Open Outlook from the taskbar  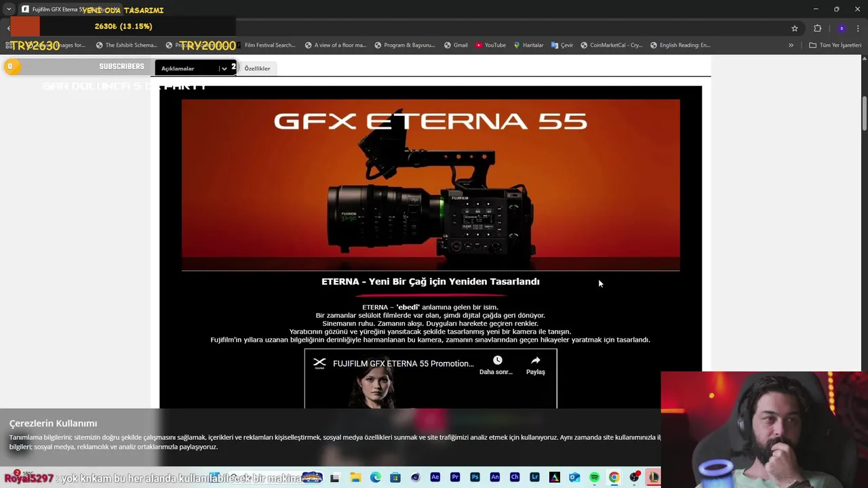coord(574,478)
